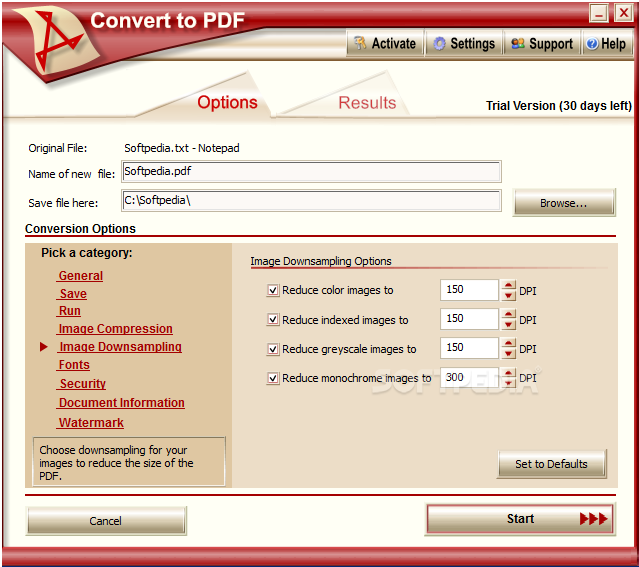The height and width of the screenshot is (567, 639).
Task: Click the Save file here path field
Action: click(311, 200)
